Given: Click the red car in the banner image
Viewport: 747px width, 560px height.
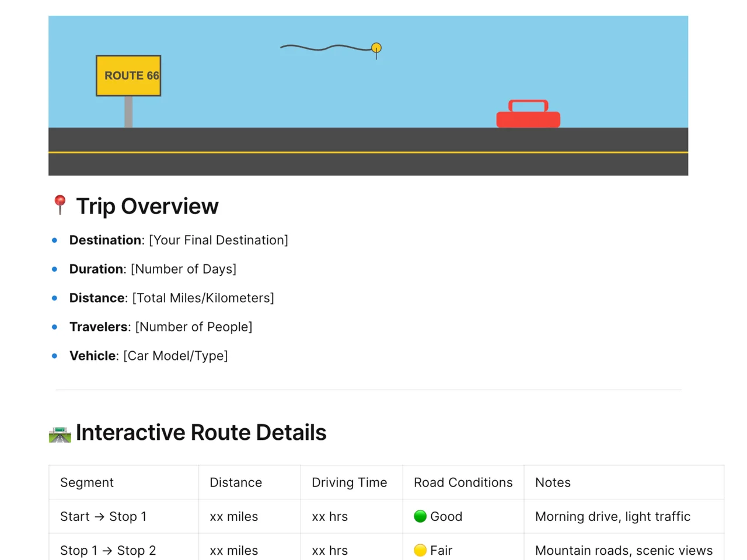Looking at the screenshot, I should [x=528, y=114].
